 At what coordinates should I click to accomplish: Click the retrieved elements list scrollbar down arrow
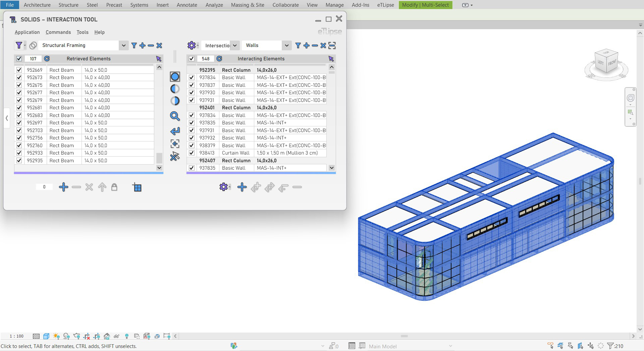(x=159, y=168)
